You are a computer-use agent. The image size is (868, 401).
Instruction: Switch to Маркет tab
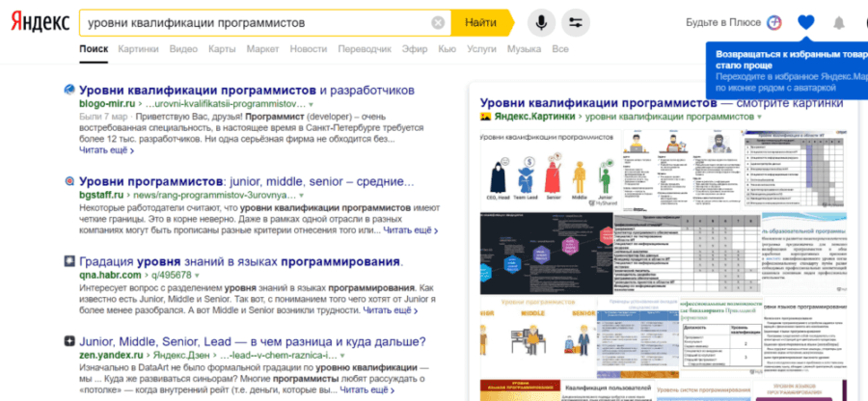[263, 49]
